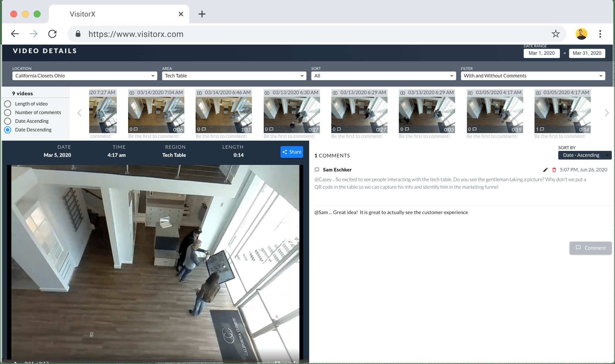
Task: Open comments Sort By Date - Ascending dropdown
Action: (x=584, y=155)
